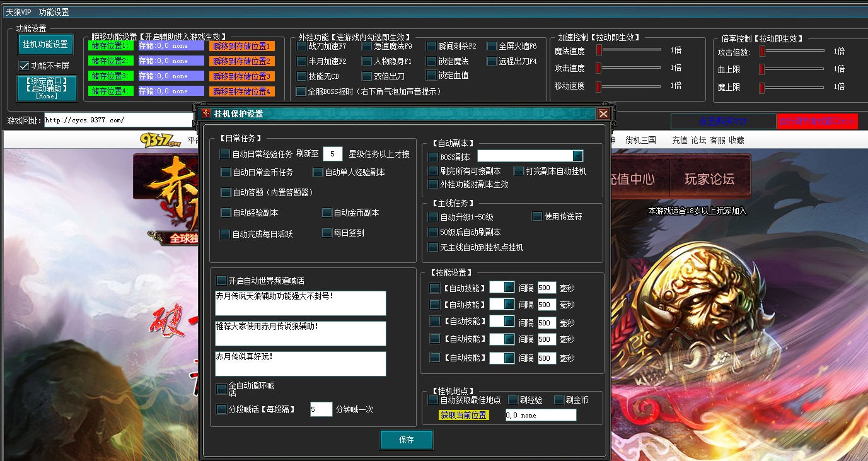Click the 保存 button in dialog

407,440
